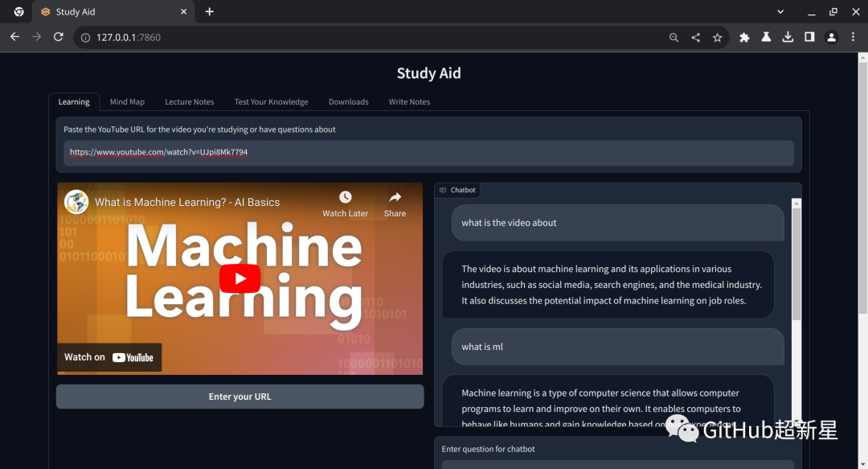
Task: Click the site info icon in address bar
Action: pos(85,38)
